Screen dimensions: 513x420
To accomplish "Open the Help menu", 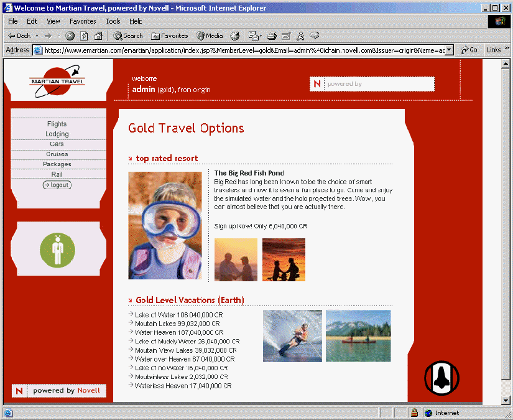I will (136, 21).
